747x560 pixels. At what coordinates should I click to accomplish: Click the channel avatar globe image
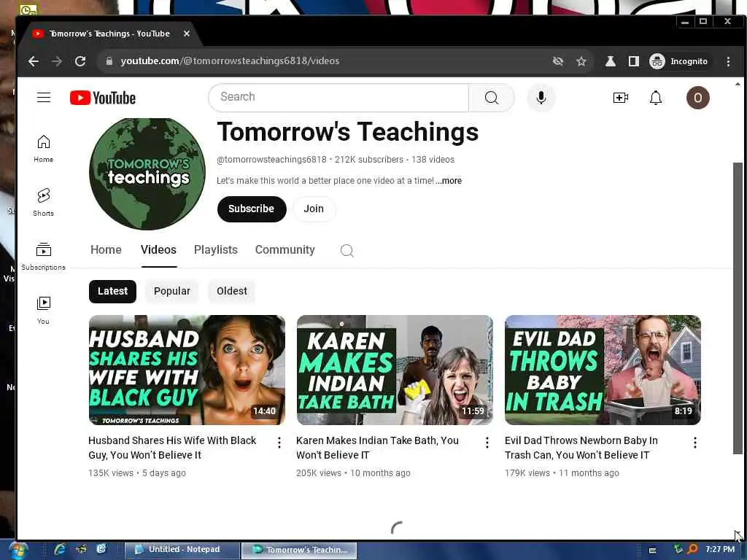(x=147, y=174)
